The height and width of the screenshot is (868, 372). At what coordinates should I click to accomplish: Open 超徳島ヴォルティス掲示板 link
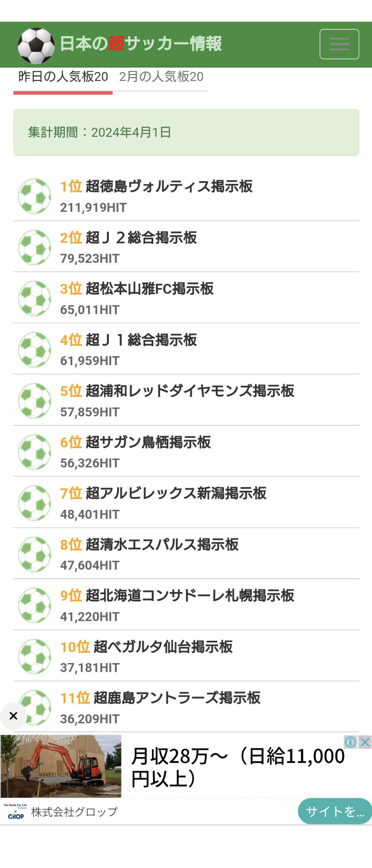coord(169,186)
